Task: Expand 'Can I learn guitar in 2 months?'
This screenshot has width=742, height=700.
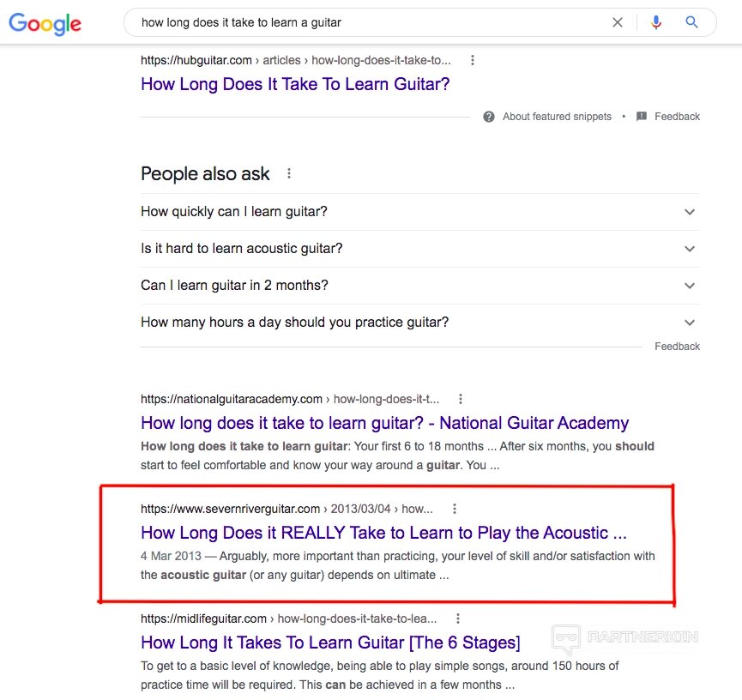Action: pos(690,286)
